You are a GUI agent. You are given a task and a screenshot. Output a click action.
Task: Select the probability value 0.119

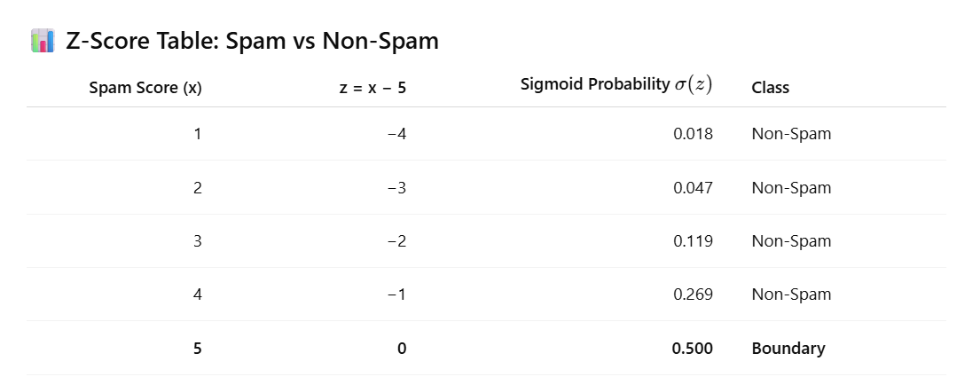(693, 241)
